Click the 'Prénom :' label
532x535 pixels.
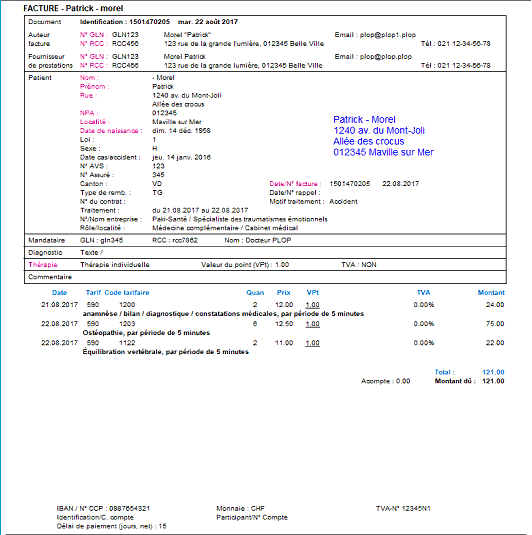coord(95,87)
